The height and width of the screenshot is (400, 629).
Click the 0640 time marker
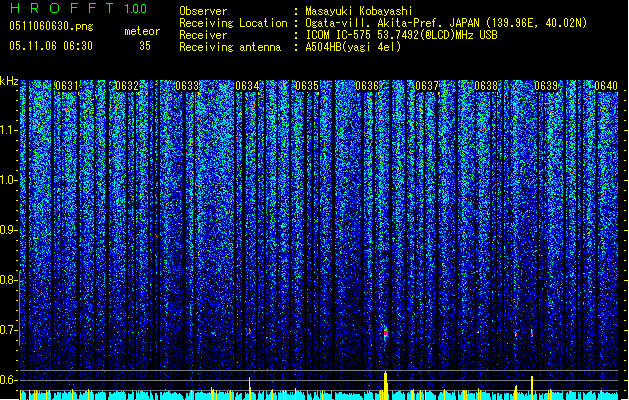[606, 86]
